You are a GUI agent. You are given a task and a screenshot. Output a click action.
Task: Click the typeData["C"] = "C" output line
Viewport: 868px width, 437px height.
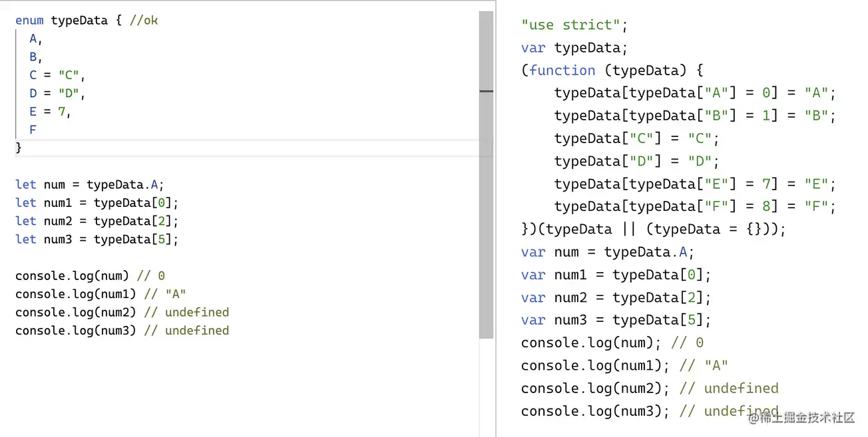pyautogui.click(x=637, y=138)
